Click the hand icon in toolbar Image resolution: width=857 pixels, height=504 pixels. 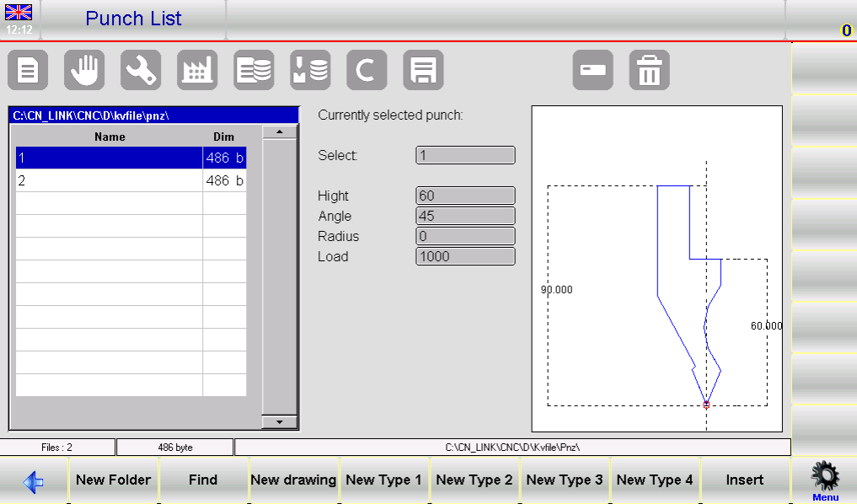[x=84, y=70]
